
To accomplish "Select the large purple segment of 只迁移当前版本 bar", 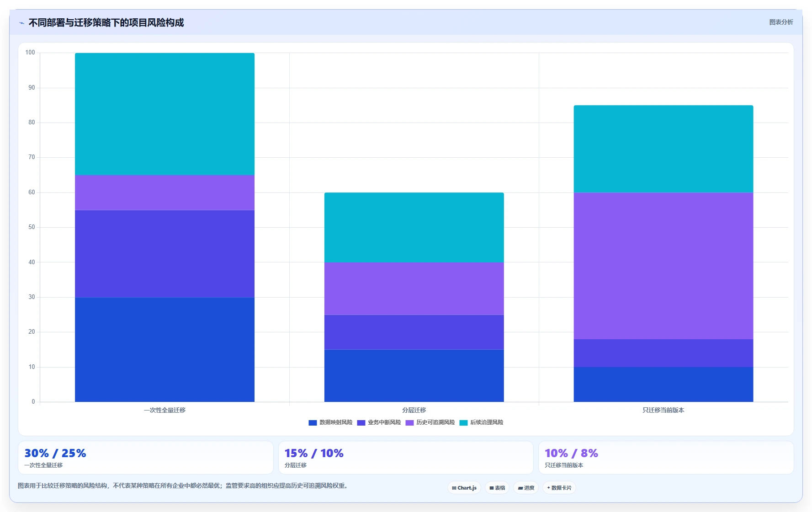I will (663, 266).
